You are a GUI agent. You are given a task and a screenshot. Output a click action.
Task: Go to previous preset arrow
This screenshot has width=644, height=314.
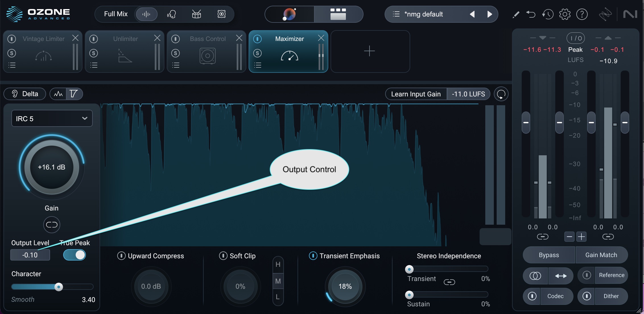pyautogui.click(x=472, y=14)
